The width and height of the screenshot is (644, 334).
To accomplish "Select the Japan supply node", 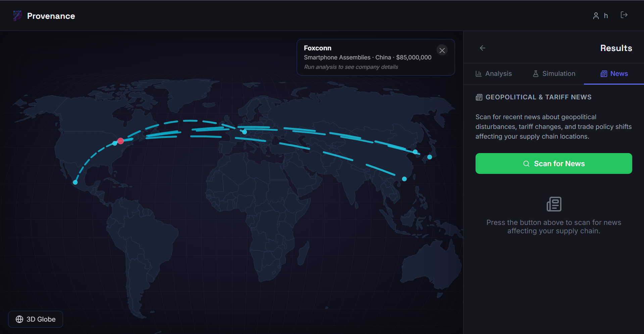I will click(x=430, y=157).
